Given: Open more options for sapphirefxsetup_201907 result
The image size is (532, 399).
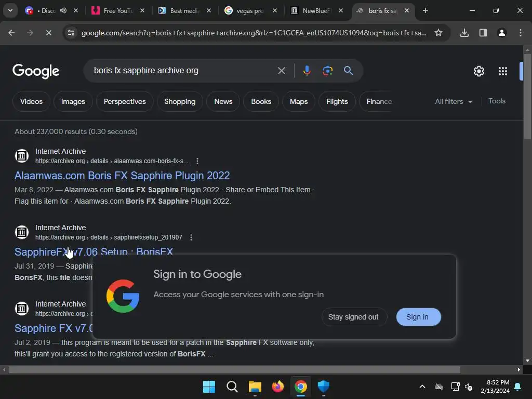Looking at the screenshot, I should (x=191, y=237).
